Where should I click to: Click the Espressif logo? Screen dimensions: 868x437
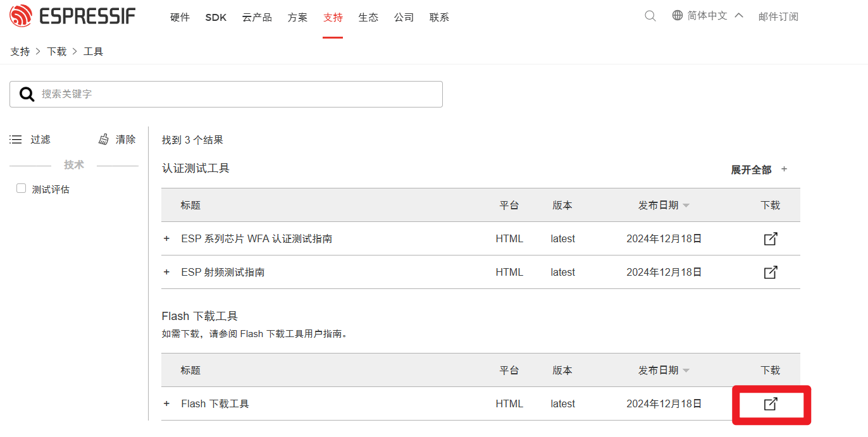pos(73,15)
